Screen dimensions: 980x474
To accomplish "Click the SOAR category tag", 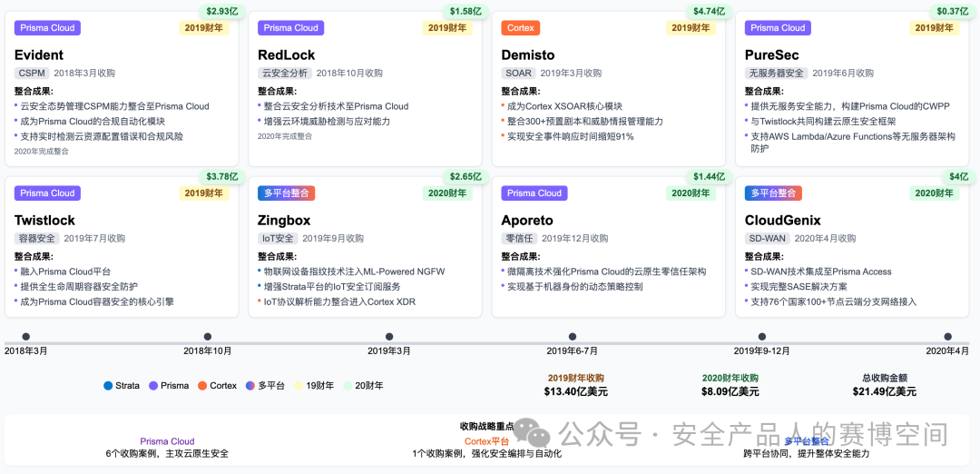I will 518,74.
